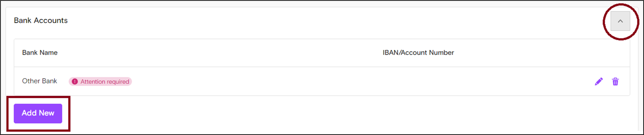The width and height of the screenshot is (644, 135).
Task: Hide the bank accounts table using caret button
Action: (x=620, y=21)
